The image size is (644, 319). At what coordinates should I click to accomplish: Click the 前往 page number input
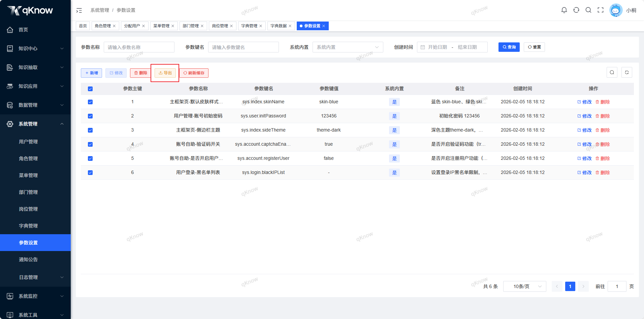click(x=617, y=286)
